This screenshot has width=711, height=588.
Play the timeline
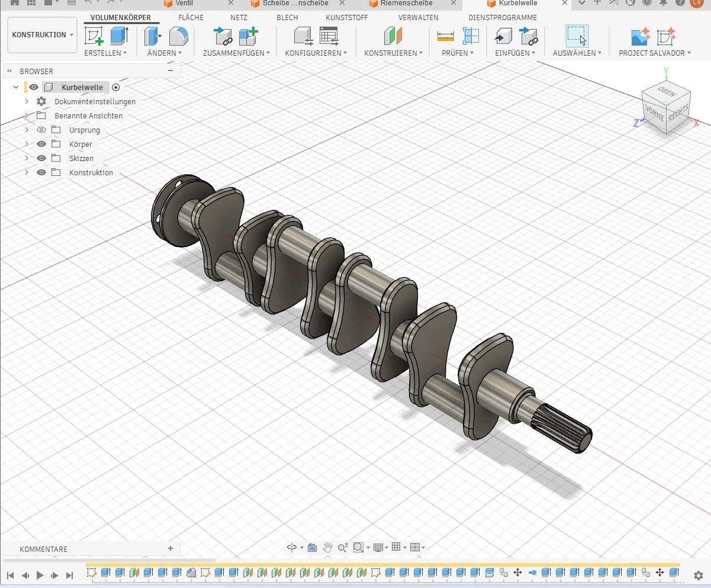(x=40, y=575)
